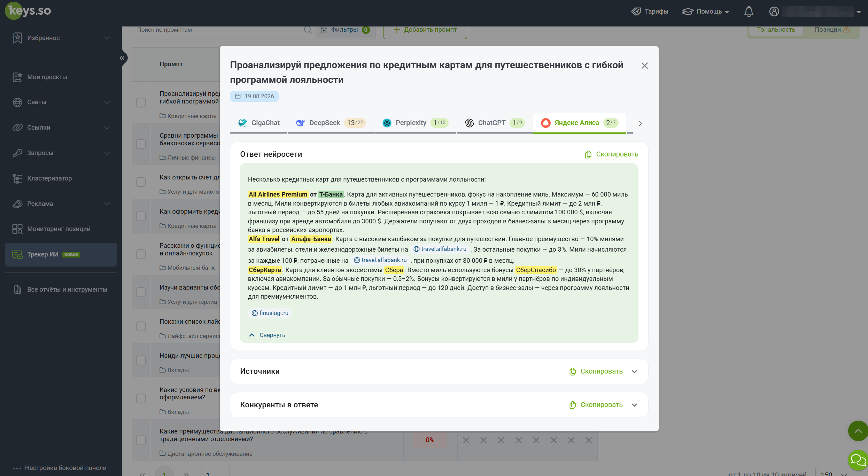868x476 pixels.
Task: Close the prompt details dialog
Action: [644, 66]
